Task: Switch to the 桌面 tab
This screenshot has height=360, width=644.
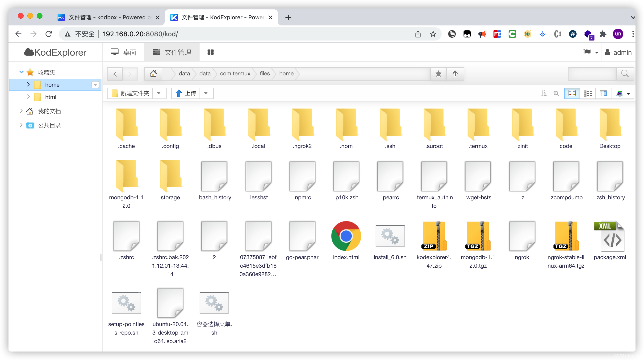Action: [124, 52]
